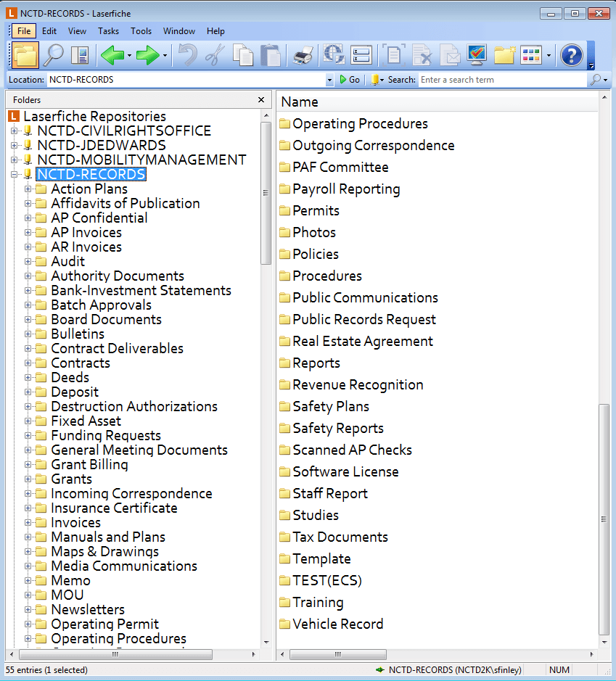Viewport: 616px width, 681px height.
Task: Click the scissors Cut icon
Action: click(215, 55)
